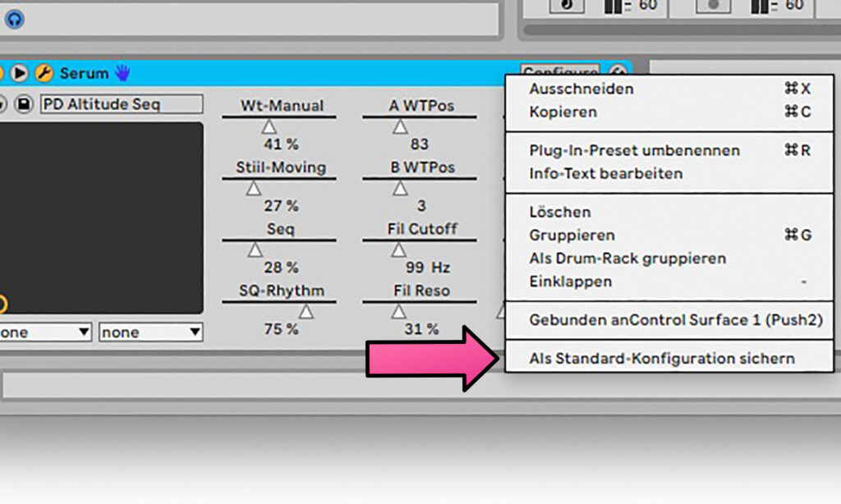Image resolution: width=841 pixels, height=504 pixels.
Task: Choose Löschen from the context menu
Action: tap(669, 213)
